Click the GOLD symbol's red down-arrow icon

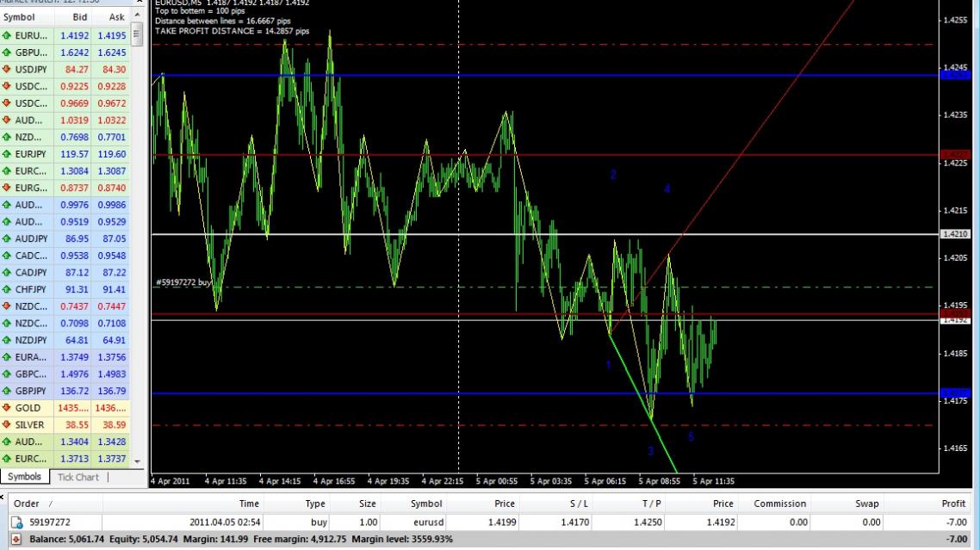point(7,408)
